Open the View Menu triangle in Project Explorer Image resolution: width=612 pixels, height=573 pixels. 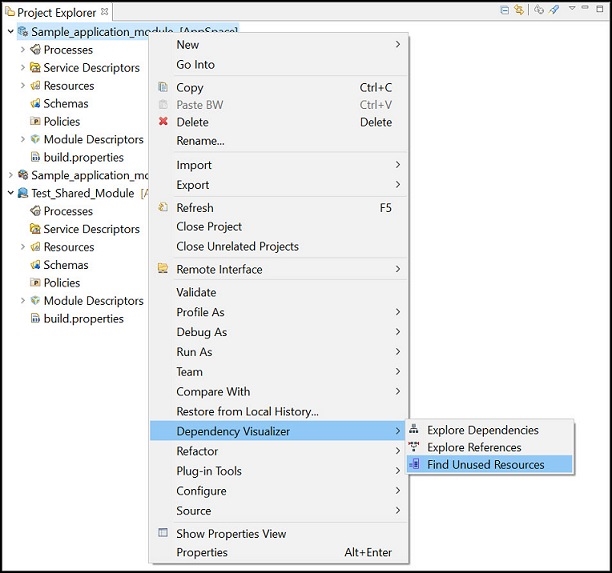pos(572,8)
